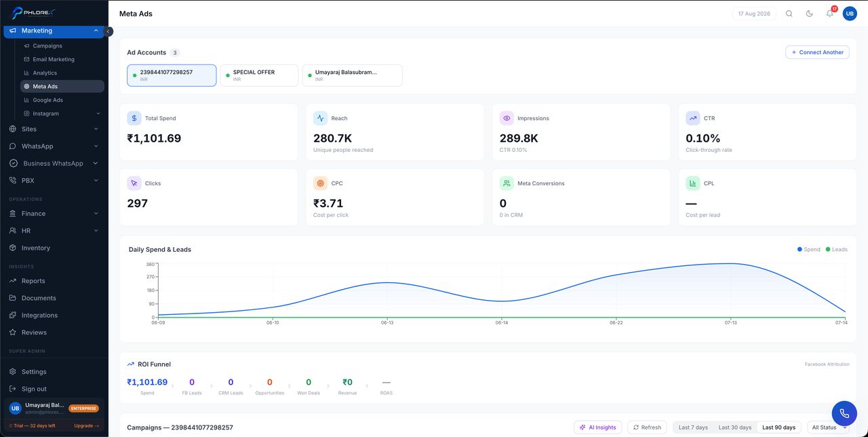The width and height of the screenshot is (868, 437).
Task: Click the UB profile avatar in header
Action: 850,14
